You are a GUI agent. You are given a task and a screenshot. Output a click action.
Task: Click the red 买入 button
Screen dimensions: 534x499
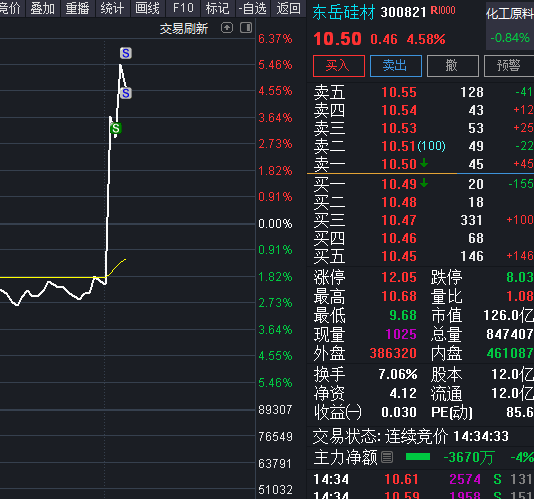pyautogui.click(x=339, y=66)
